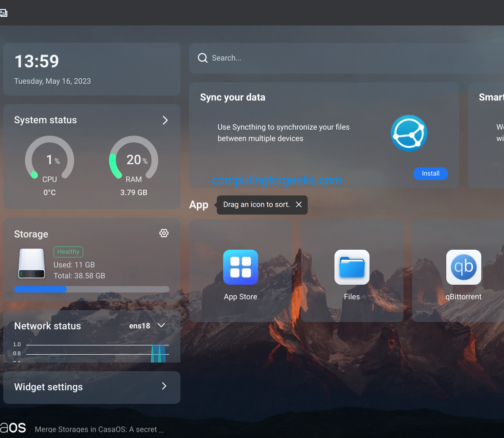Open the Files app
This screenshot has height=438, width=504.
[x=352, y=267]
